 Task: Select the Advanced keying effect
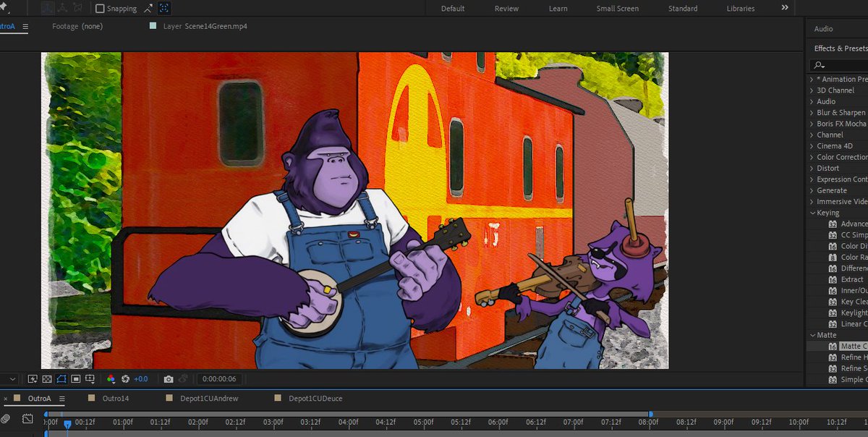pos(854,224)
